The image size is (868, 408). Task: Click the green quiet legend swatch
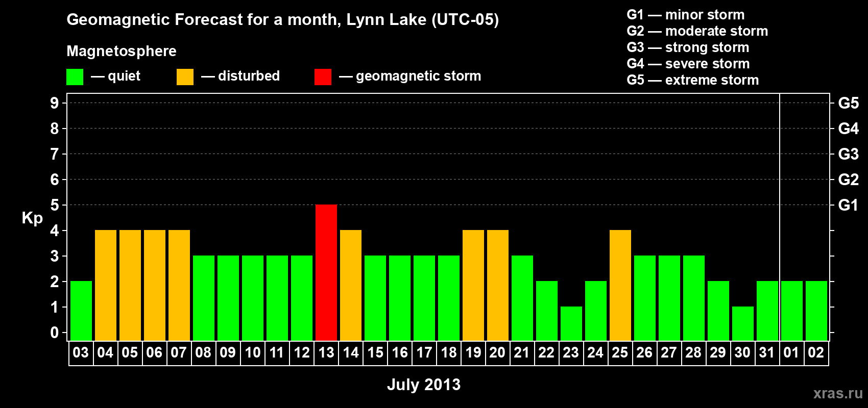[x=75, y=77]
